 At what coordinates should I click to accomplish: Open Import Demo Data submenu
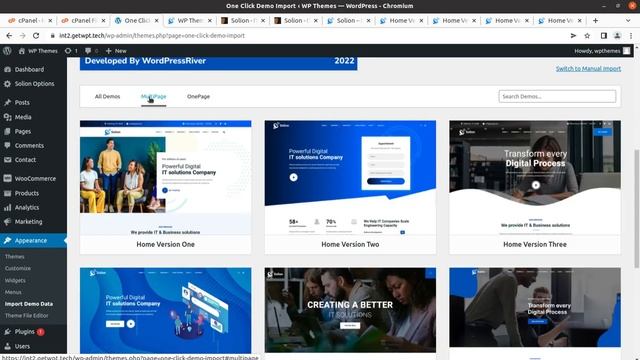click(x=29, y=304)
